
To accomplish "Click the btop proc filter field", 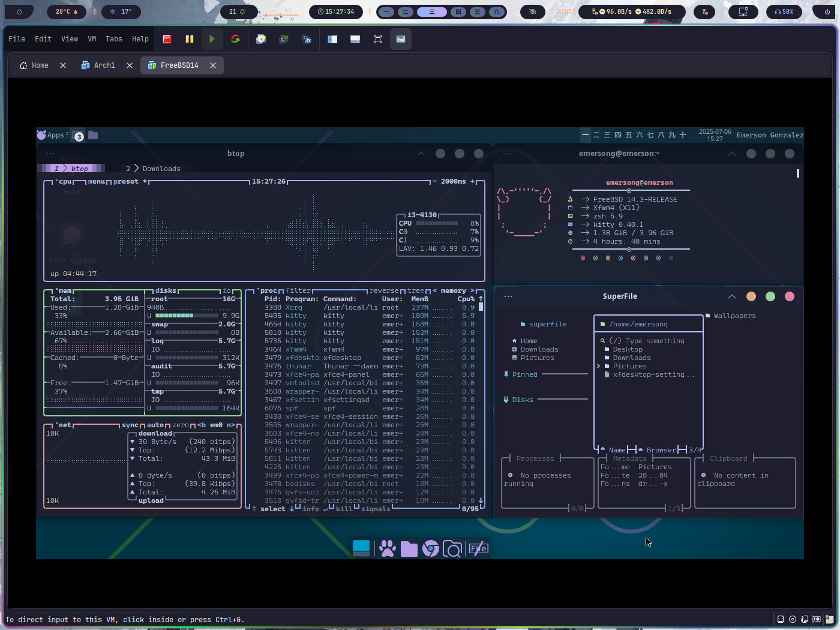I will click(298, 290).
